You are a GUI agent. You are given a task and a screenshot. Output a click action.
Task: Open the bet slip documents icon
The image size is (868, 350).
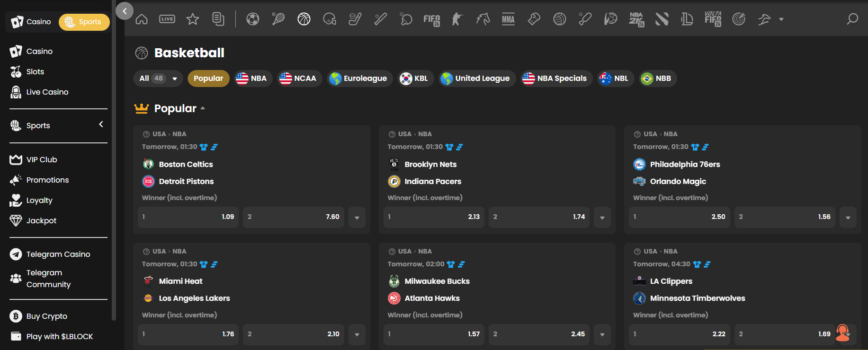218,19
